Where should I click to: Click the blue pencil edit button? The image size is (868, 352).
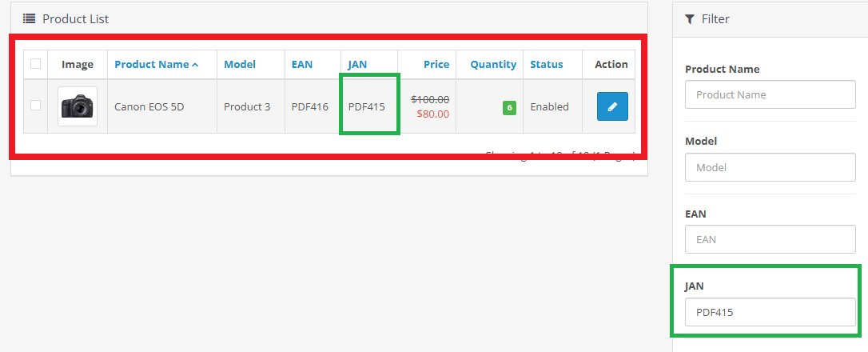pos(612,106)
